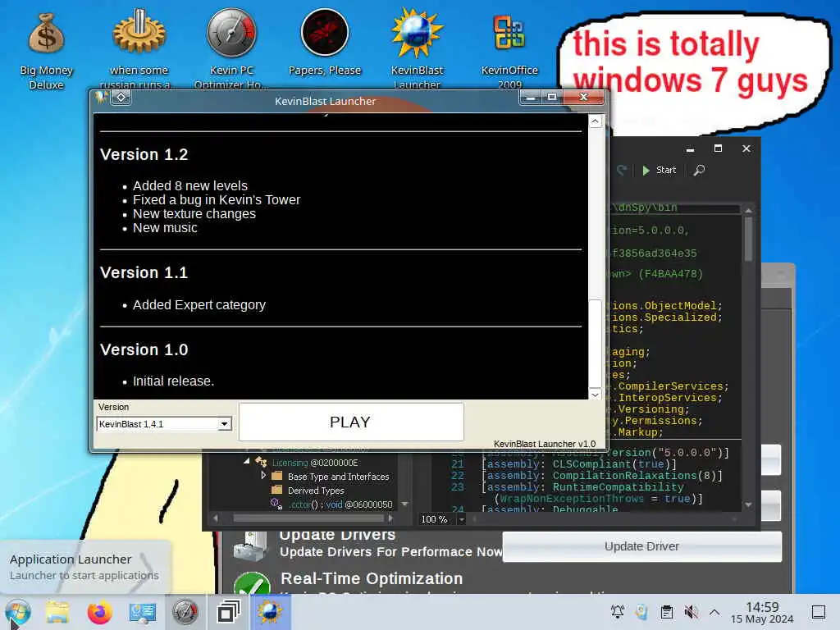Click Start in the dnSpy toolbar

click(x=659, y=171)
